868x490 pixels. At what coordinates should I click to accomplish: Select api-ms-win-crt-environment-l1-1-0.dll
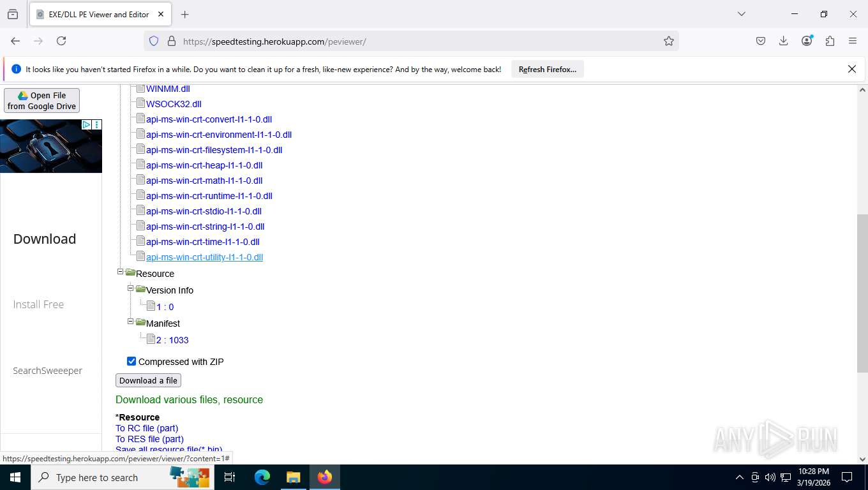pyautogui.click(x=219, y=135)
